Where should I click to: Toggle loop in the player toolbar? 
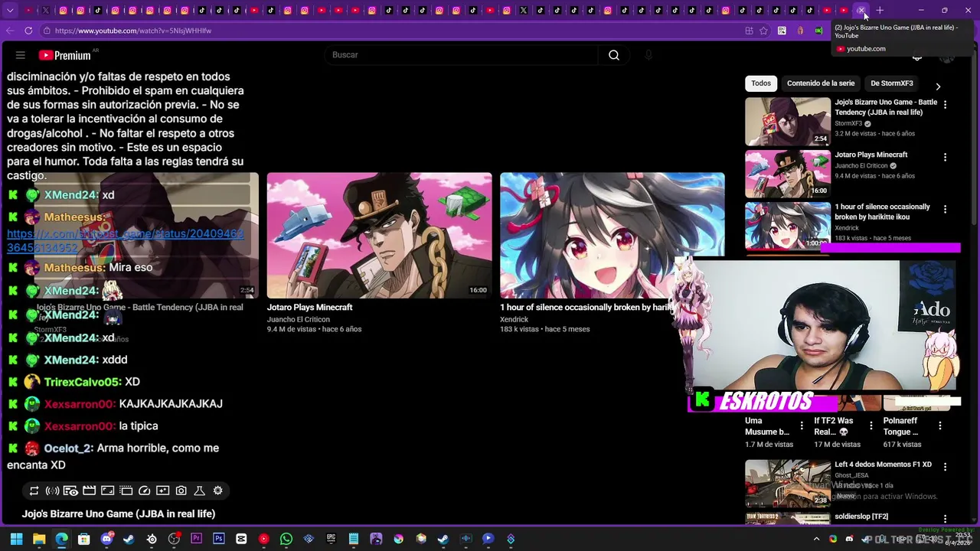34,491
